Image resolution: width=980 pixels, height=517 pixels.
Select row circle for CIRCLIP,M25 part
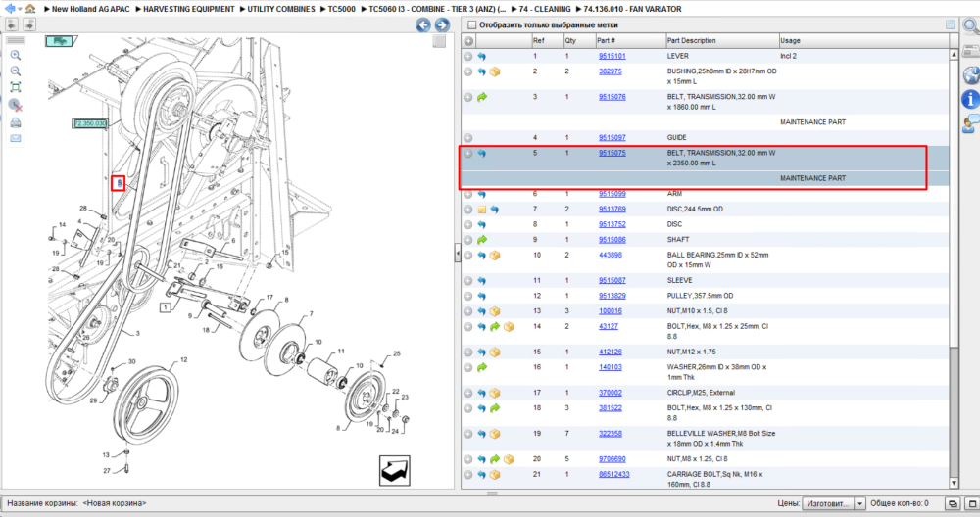click(468, 394)
